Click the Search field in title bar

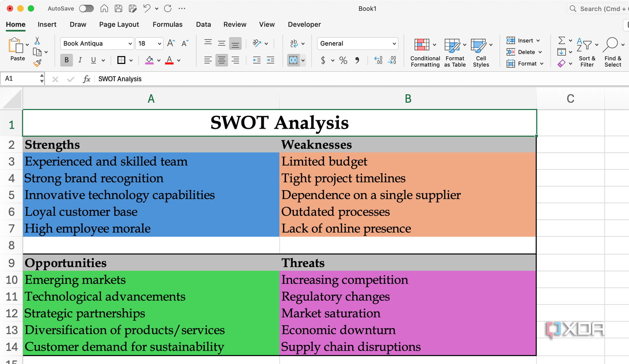tap(598, 8)
